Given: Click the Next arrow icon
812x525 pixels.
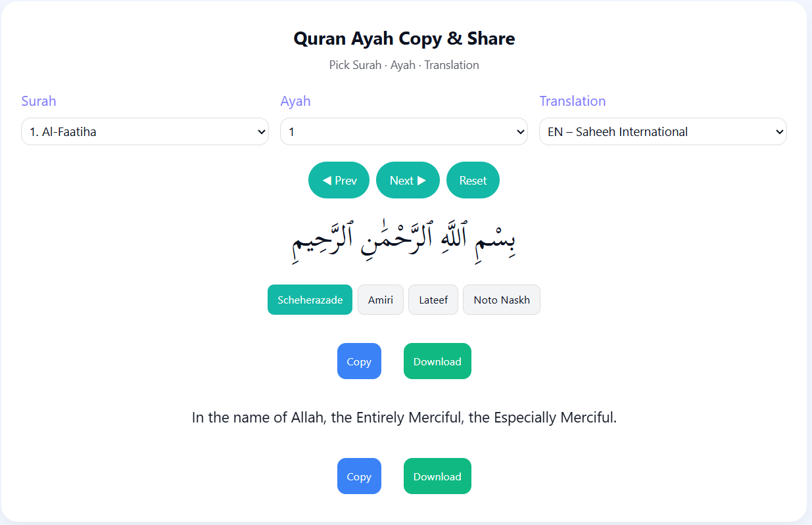Looking at the screenshot, I should (423, 179).
